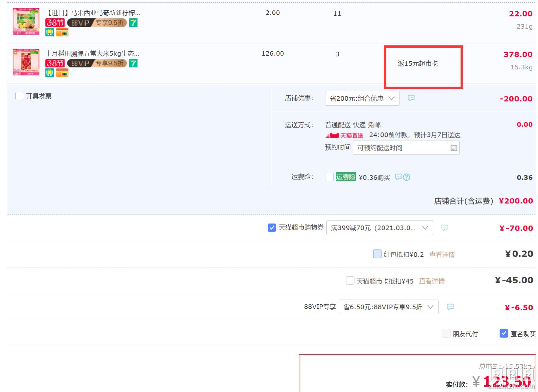Click the 天猫直送 delivery logo

tap(344, 135)
